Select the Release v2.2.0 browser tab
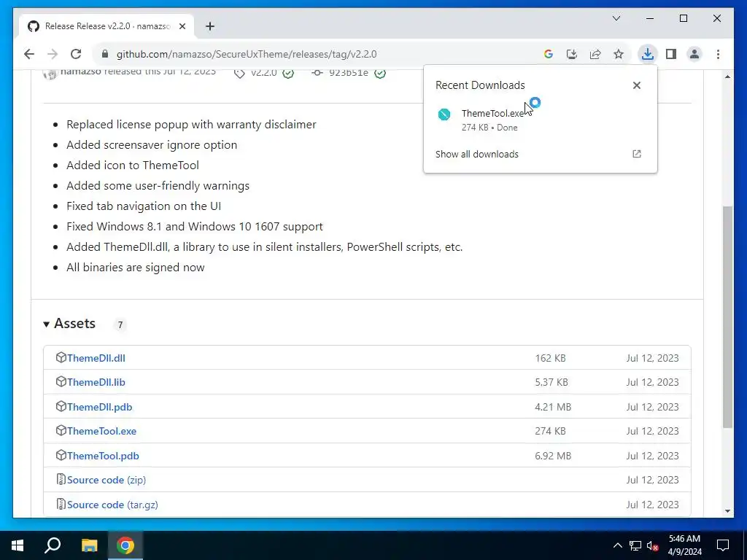Screen dimensions: 747x560 107,26
